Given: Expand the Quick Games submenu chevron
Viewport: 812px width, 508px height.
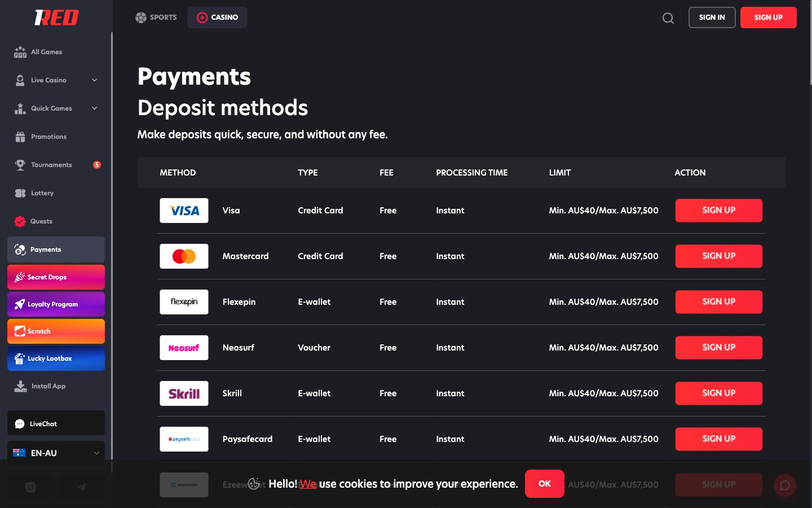Looking at the screenshot, I should click(x=94, y=108).
